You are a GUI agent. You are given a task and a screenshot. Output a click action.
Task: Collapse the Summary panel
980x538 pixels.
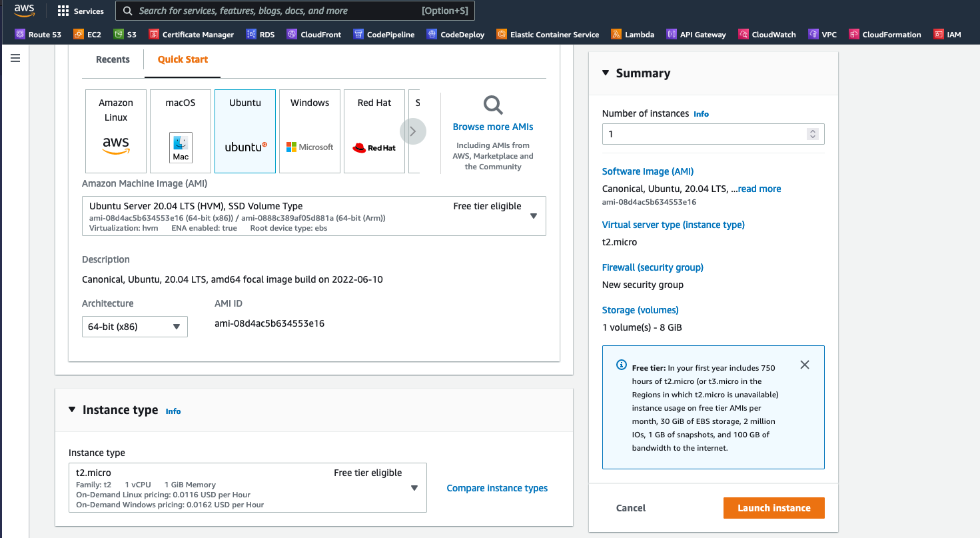pyautogui.click(x=606, y=73)
